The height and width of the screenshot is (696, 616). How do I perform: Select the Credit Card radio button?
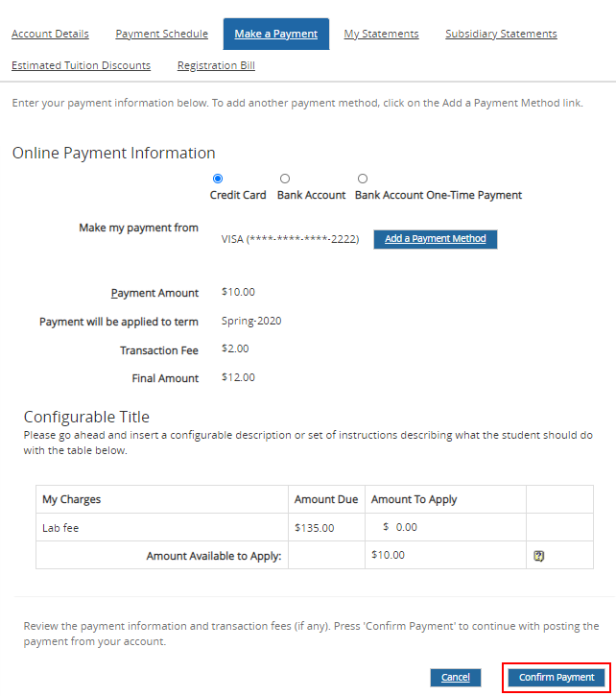point(218,179)
